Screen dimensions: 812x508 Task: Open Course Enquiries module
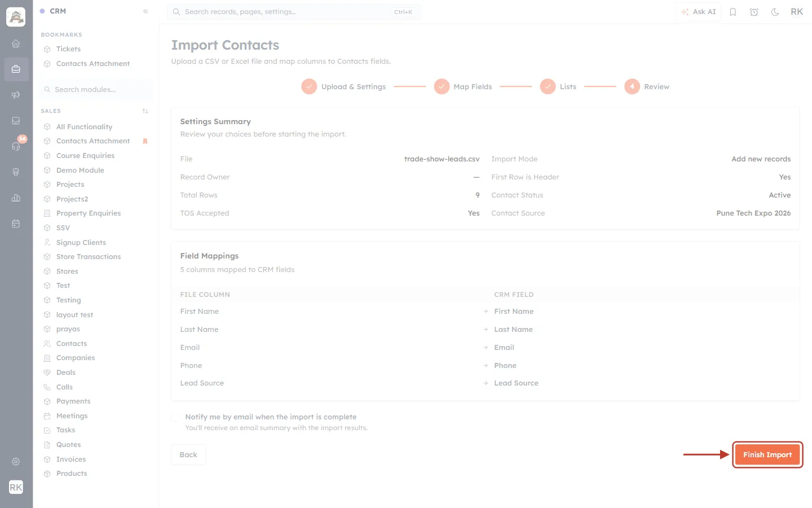pos(85,156)
